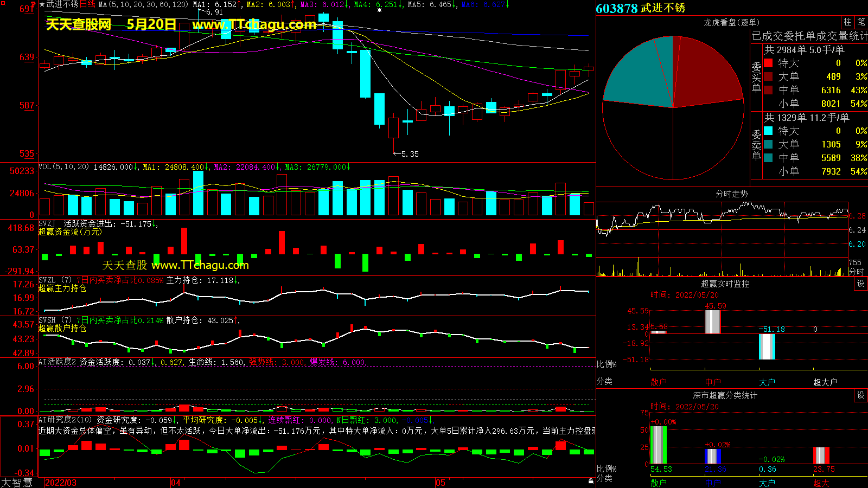Open 设 settings in 深市超赢分类统计 panel
The height and width of the screenshot is (488, 868).
point(860,395)
